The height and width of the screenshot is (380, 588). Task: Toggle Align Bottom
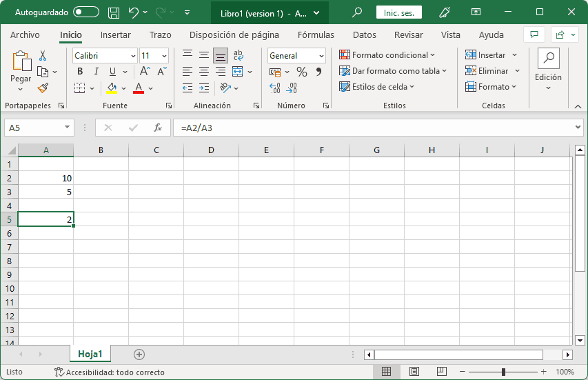(221, 56)
